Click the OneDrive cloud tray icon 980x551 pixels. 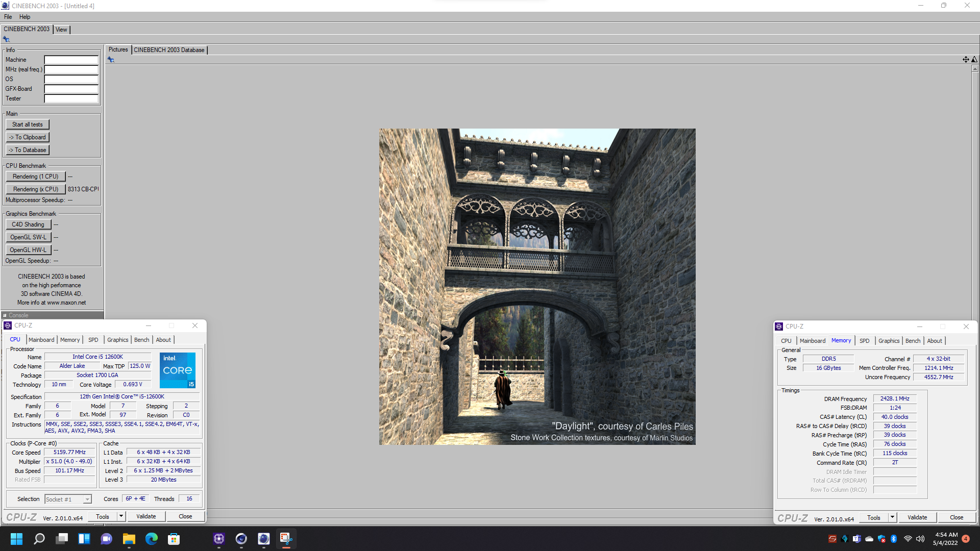pyautogui.click(x=869, y=539)
